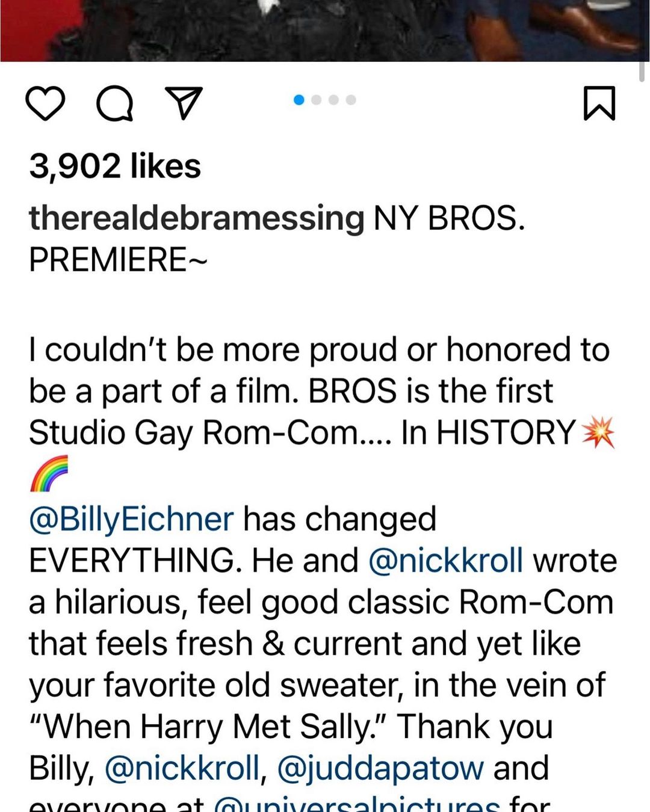650x812 pixels.
Task: Open comments via speech bubble icon
Action: pyautogui.click(x=115, y=103)
